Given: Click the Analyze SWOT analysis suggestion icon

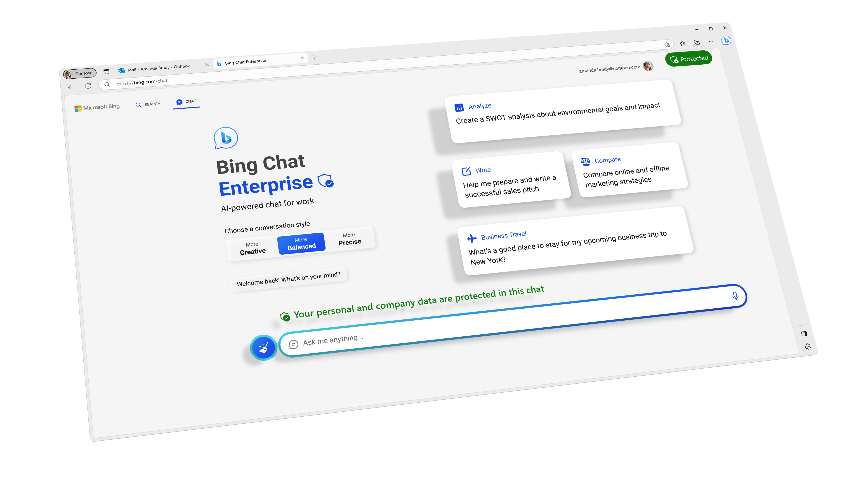Looking at the screenshot, I should 460,106.
